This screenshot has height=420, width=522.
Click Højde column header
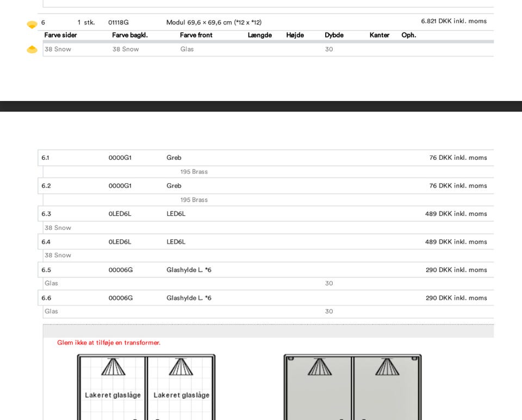(x=295, y=35)
